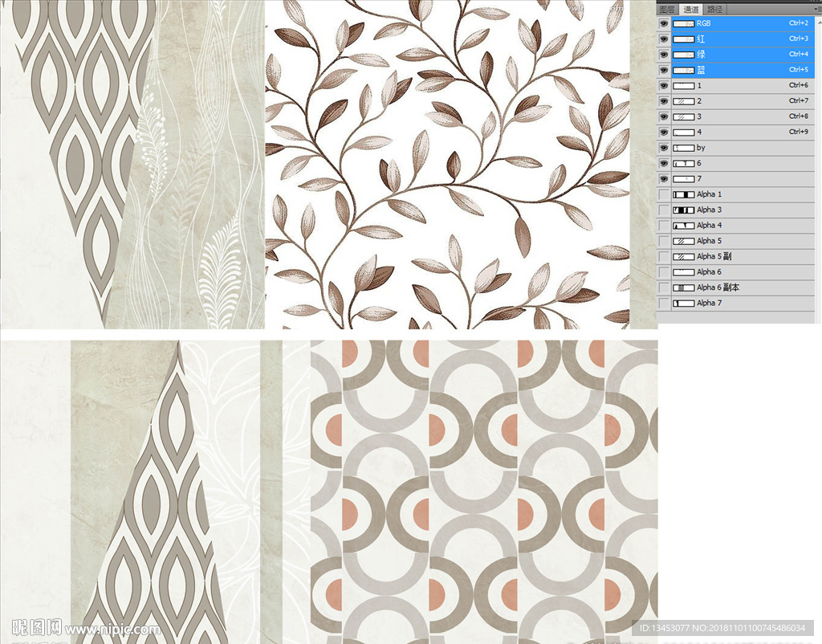The image size is (822, 644).
Task: Hide the 蓝 (Blue) channel eye icon
Action: point(664,70)
